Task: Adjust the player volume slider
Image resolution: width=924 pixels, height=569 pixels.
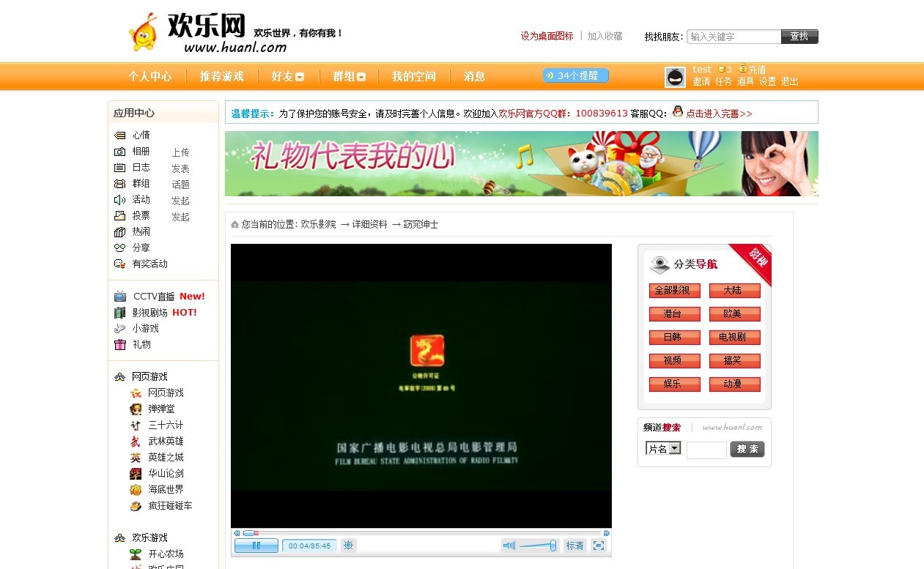Action: click(539, 546)
